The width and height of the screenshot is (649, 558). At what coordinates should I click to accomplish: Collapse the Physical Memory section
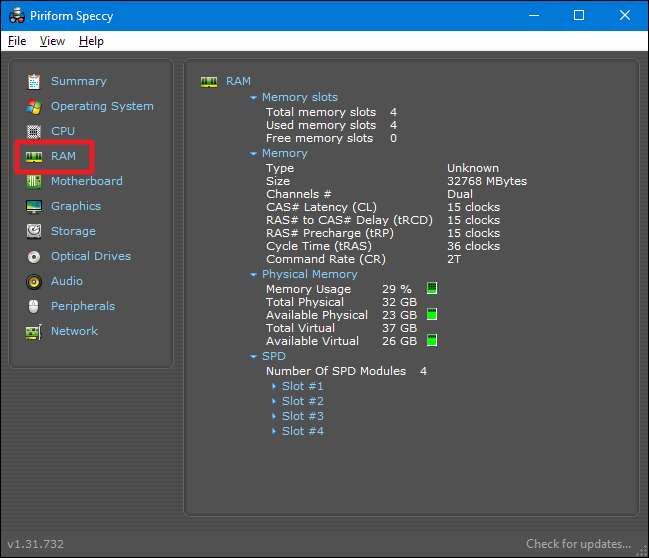pos(254,274)
